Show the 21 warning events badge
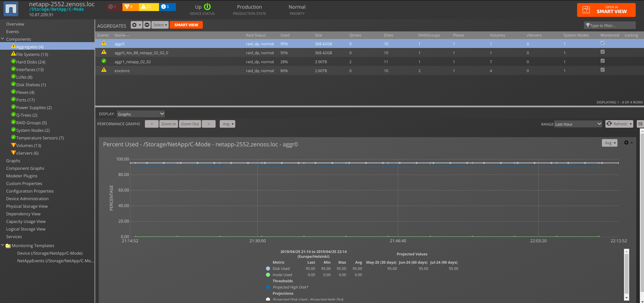The width and height of the screenshot is (644, 303). click(148, 7)
